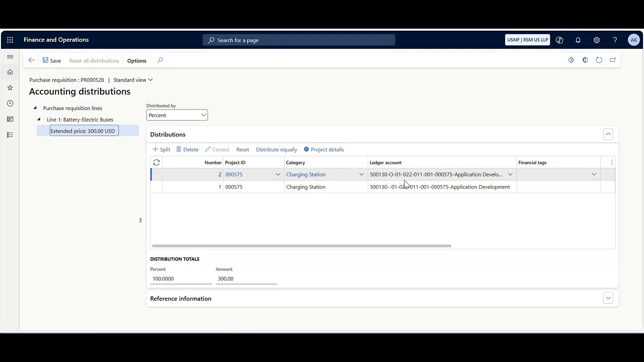Screen dimensions: 644x362
Task: Click Split in the distributions toolbar
Action: [162, 149]
